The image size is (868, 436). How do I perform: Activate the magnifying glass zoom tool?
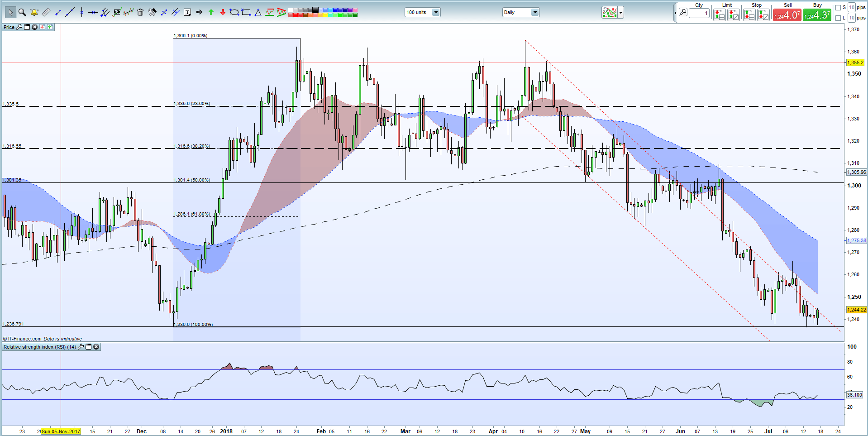click(x=22, y=12)
